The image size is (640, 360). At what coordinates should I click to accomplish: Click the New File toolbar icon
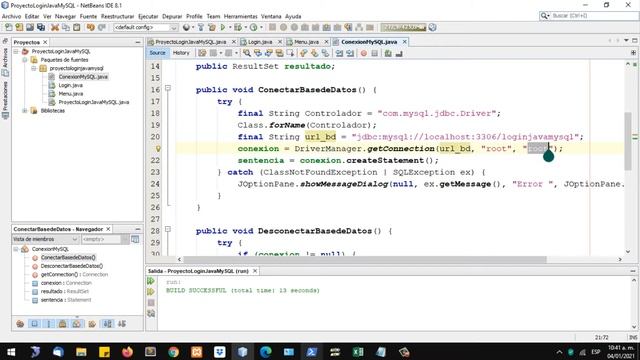tap(8, 27)
